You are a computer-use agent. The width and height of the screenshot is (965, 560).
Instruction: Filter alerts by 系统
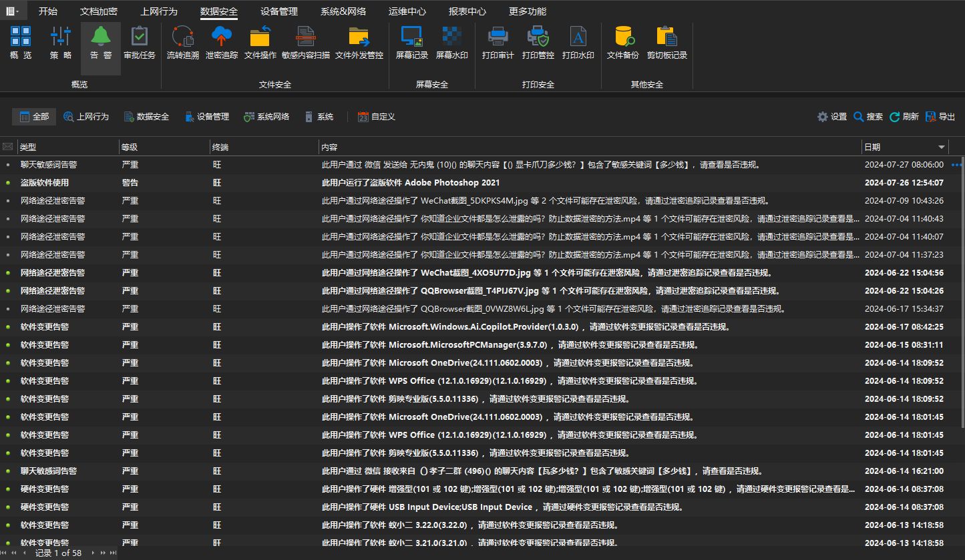tap(319, 117)
